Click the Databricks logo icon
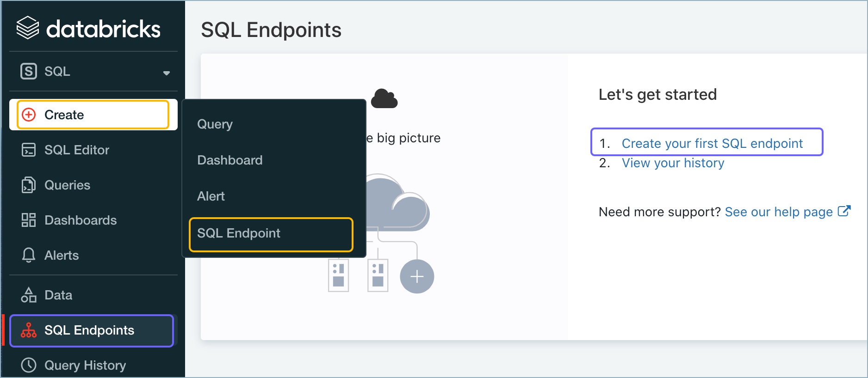The width and height of the screenshot is (868, 378). coord(28,28)
